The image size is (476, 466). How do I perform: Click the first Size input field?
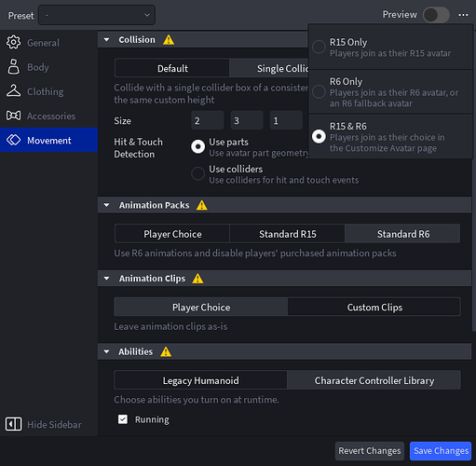click(208, 120)
